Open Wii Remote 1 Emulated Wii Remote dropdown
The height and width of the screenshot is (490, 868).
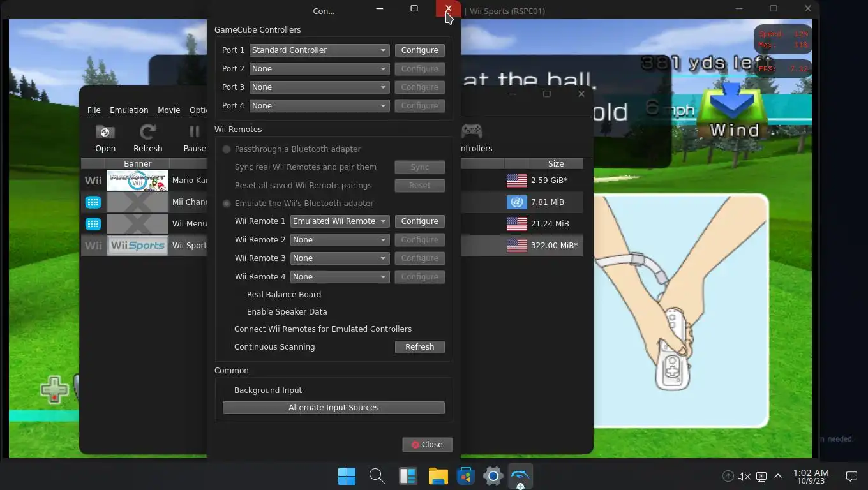(340, 221)
